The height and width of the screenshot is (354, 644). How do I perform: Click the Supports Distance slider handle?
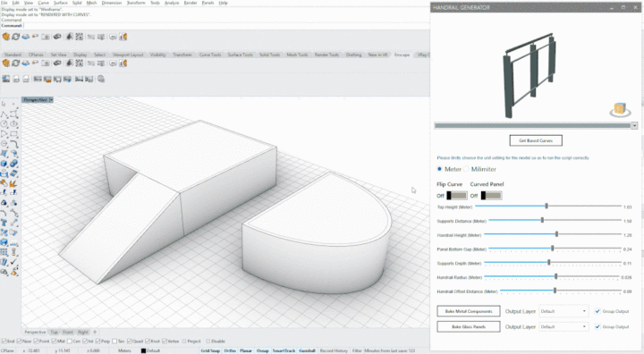coord(542,220)
